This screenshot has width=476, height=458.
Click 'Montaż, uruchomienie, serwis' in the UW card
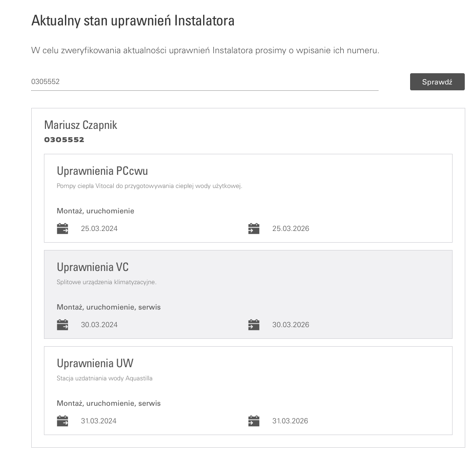[x=109, y=403]
